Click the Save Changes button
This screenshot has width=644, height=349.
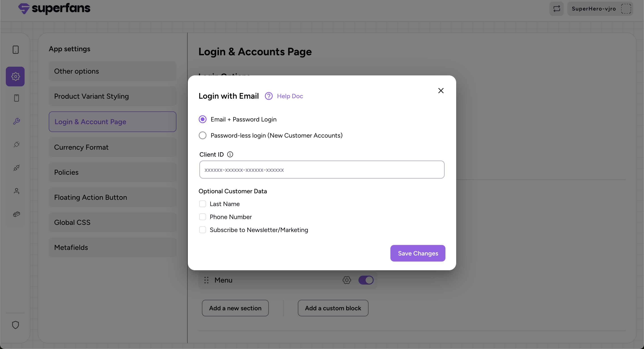(x=418, y=253)
